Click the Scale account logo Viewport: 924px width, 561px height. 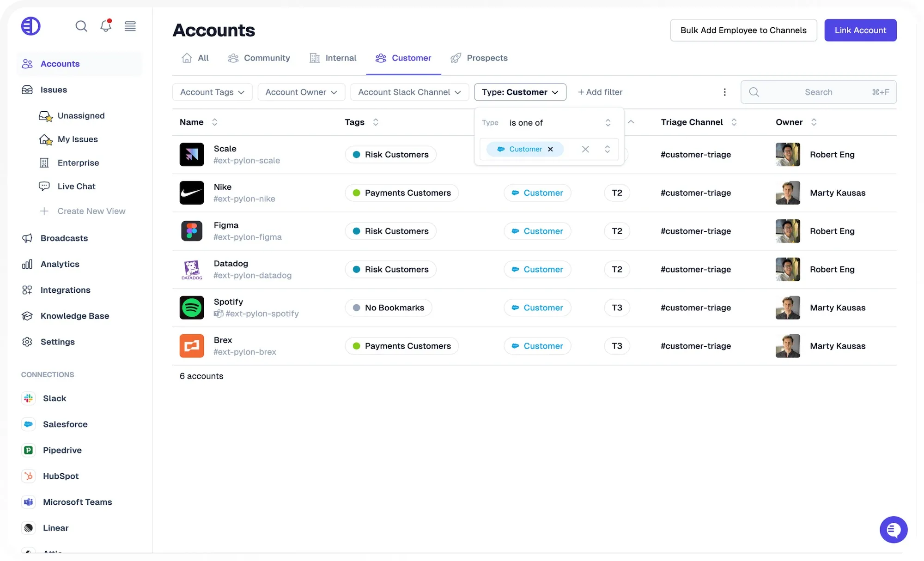(x=192, y=154)
